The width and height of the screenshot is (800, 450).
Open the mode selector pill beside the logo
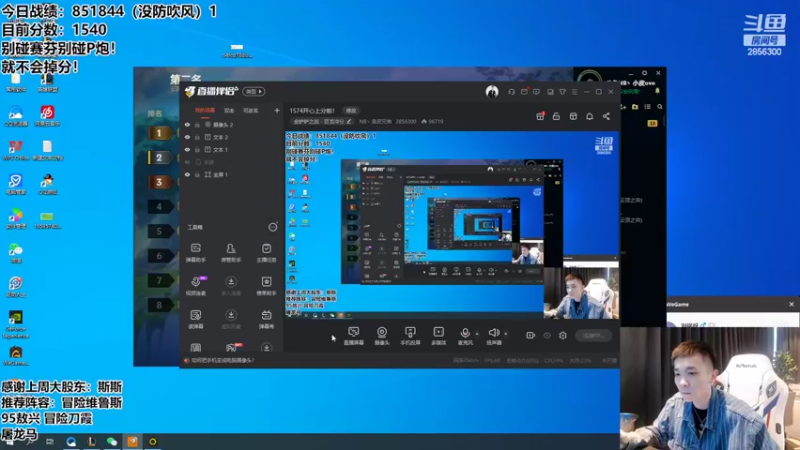(254, 91)
